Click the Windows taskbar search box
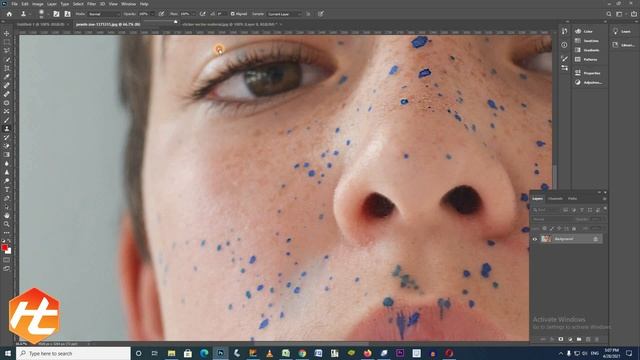 pos(73,353)
